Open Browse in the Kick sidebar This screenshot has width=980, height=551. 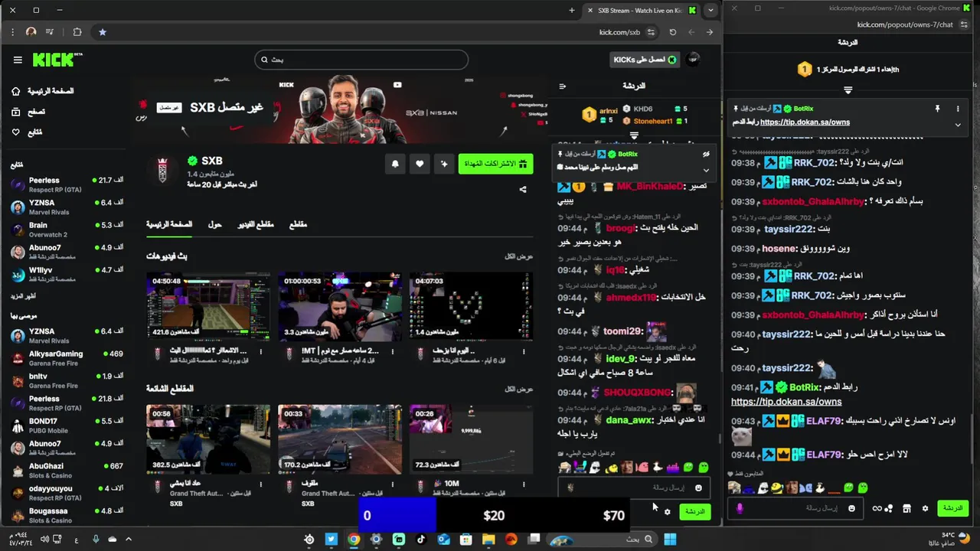coord(28,112)
